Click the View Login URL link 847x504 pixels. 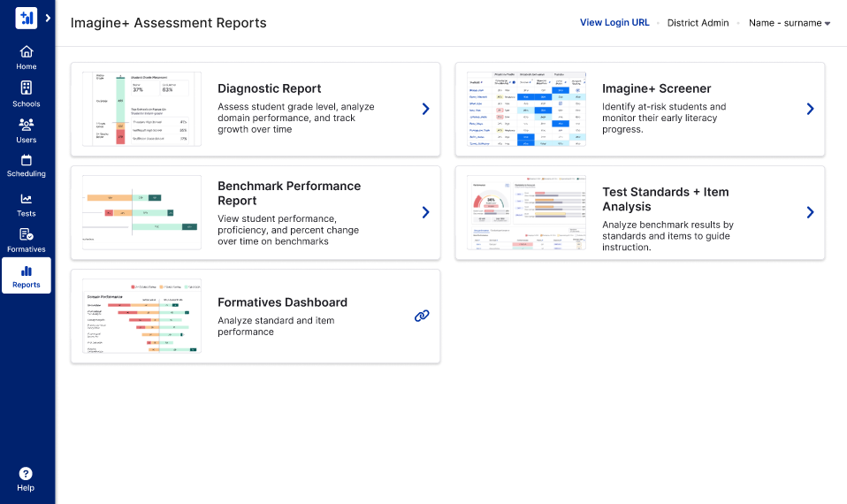click(614, 23)
